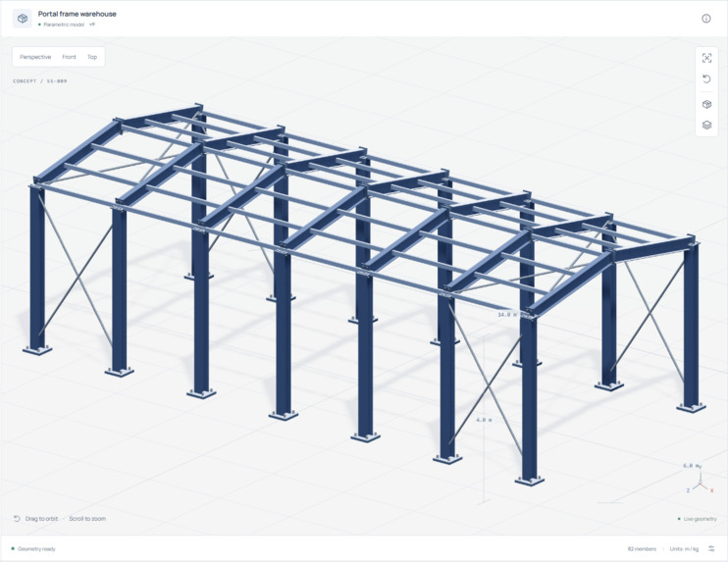Click the v9 version label

coord(92,25)
